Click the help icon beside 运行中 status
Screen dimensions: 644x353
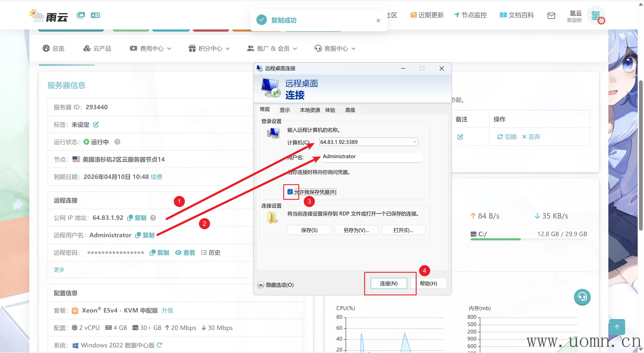coord(117,142)
